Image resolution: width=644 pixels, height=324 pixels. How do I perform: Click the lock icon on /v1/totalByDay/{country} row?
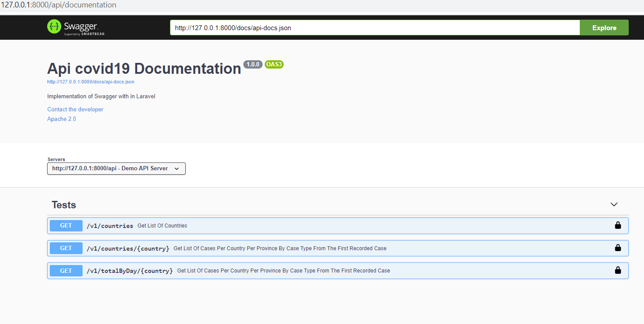click(618, 270)
